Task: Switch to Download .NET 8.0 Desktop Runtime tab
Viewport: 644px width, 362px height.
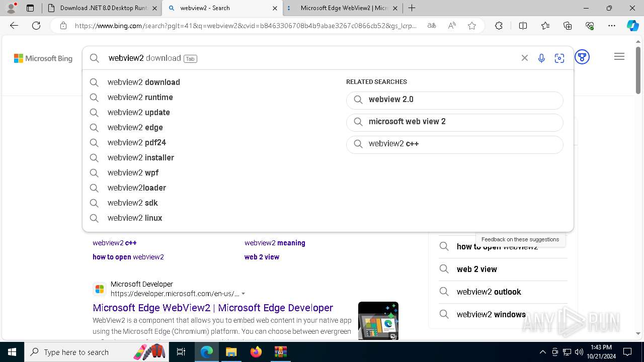Action: 102,8
